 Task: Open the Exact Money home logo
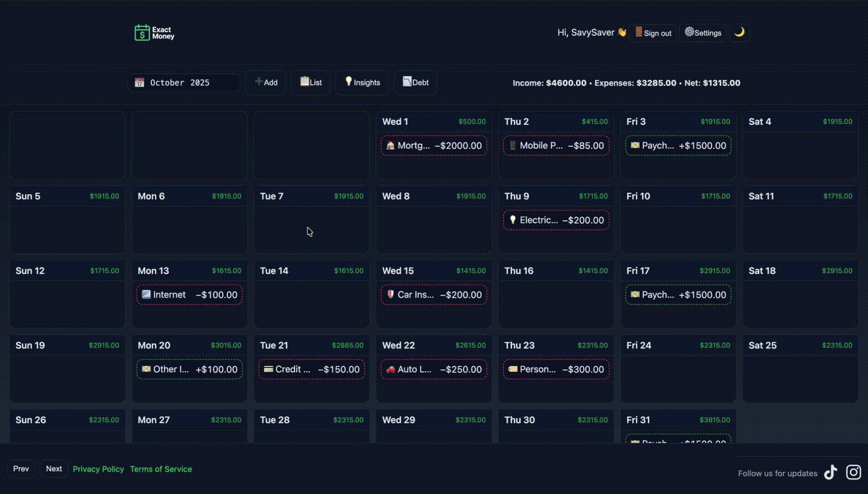click(x=154, y=32)
